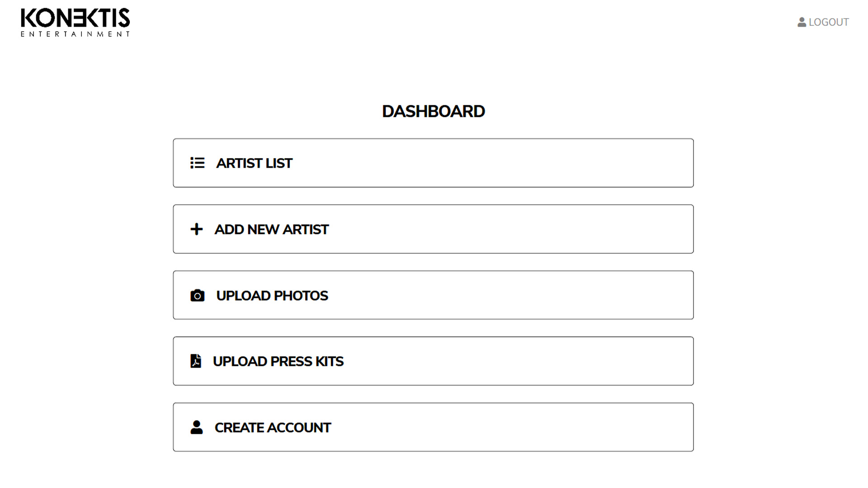Image resolution: width=868 pixels, height=488 pixels.
Task: Select the Add New Artist option
Action: click(x=433, y=229)
